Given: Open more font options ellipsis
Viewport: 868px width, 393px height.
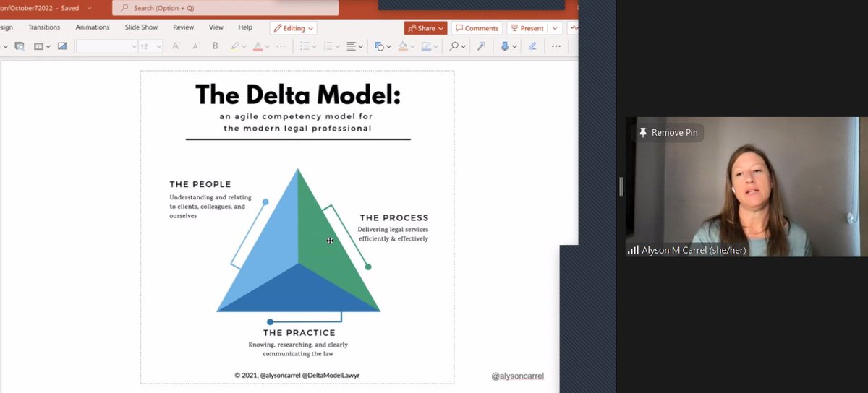Looking at the screenshot, I should [281, 46].
